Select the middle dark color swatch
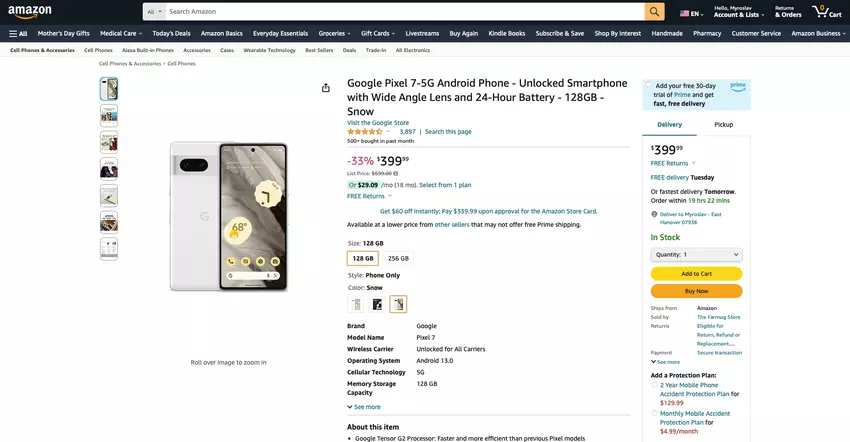 377,304
